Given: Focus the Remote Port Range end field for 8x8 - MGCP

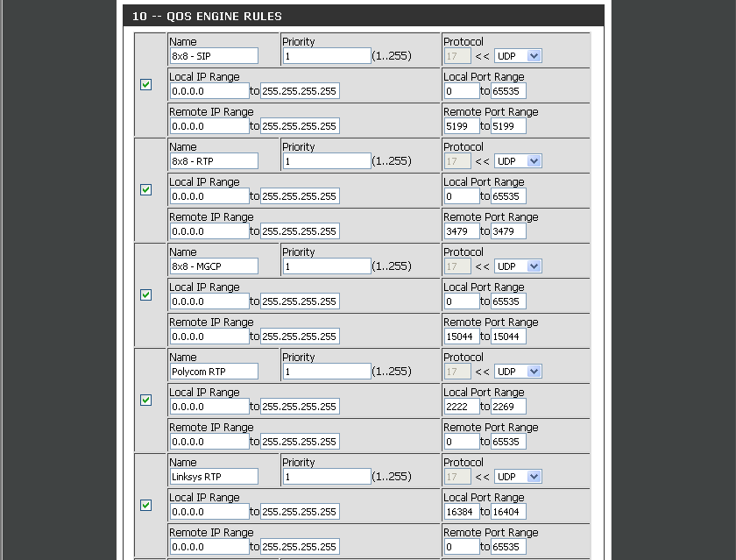Looking at the screenshot, I should 508,337.
